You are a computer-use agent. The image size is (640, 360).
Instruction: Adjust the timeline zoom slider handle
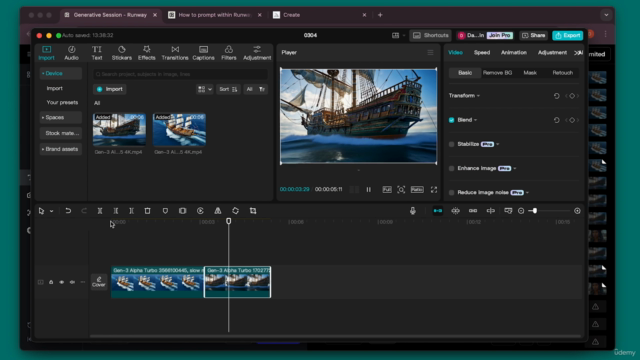(x=534, y=211)
